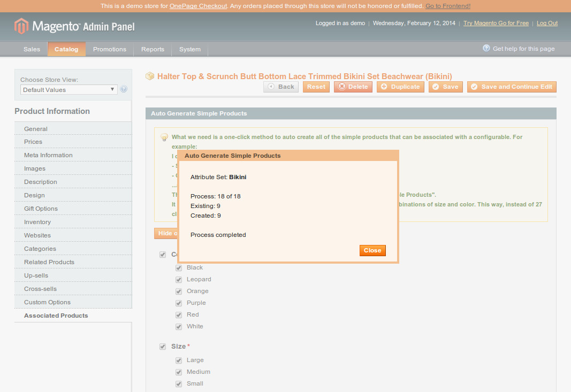
Task: Open the Gift Options tab
Action: pyautogui.click(x=73, y=209)
